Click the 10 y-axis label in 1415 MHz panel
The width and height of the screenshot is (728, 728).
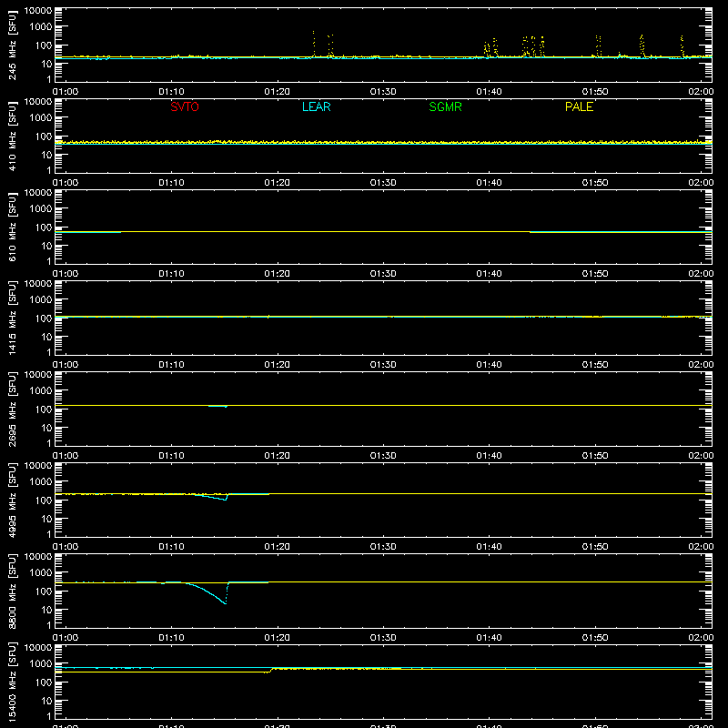[x=46, y=337]
